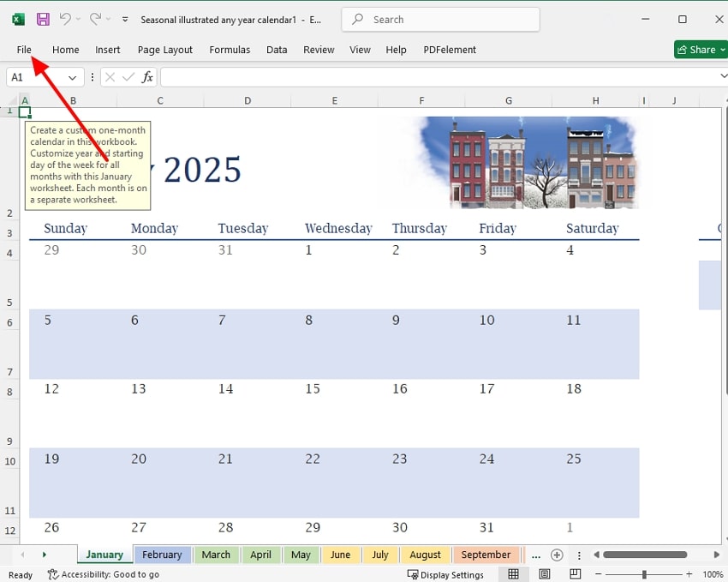Click the Accessibility: Good to go status
Image resolution: width=728 pixels, height=582 pixels.
tap(104, 574)
